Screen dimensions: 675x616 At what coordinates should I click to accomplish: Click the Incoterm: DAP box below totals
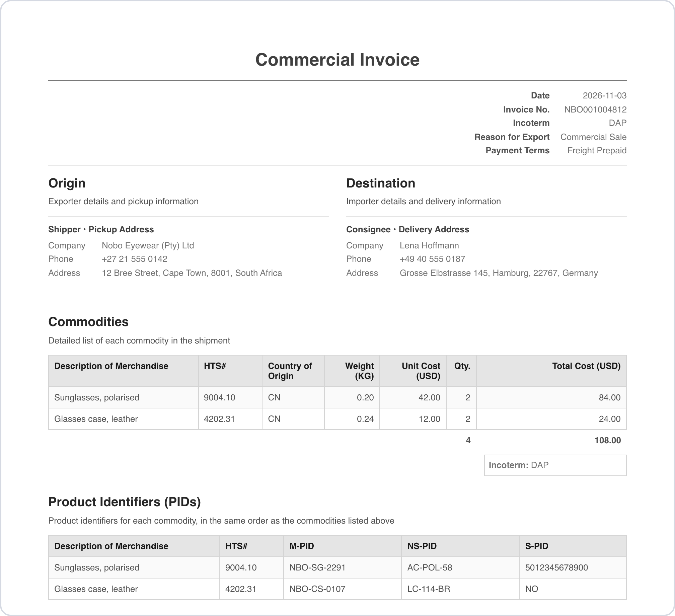[555, 465]
